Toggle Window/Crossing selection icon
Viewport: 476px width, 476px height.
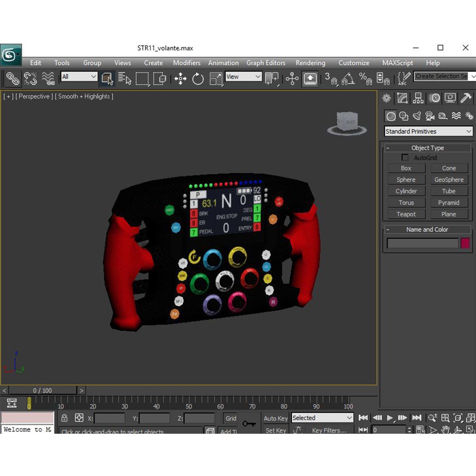coord(160,78)
